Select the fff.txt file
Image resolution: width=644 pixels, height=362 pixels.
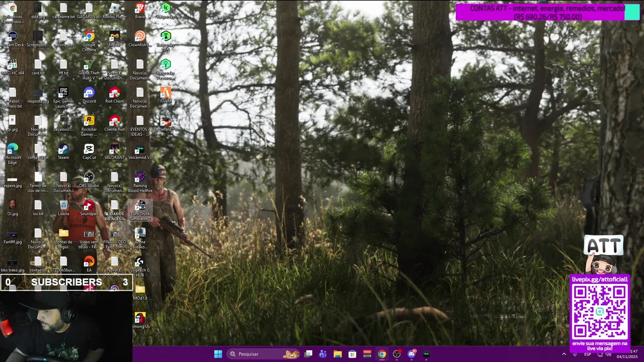[x=63, y=67]
